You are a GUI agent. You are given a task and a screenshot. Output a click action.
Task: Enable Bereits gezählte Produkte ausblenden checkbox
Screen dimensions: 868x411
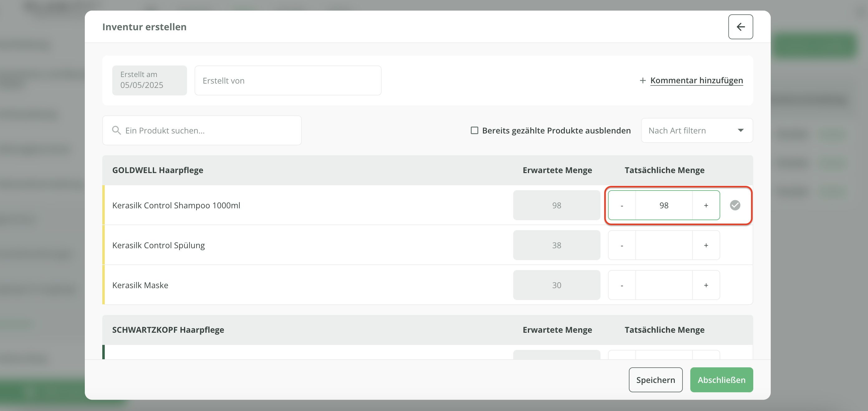pyautogui.click(x=474, y=130)
